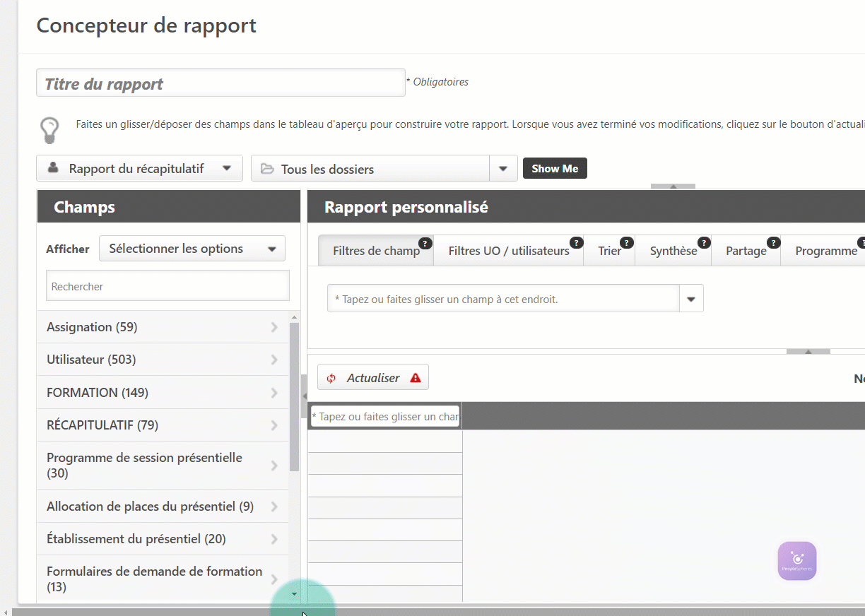Expand the RÉCAPITULATIF (79) category
Viewport: 865px width, 616px height.
tap(163, 425)
